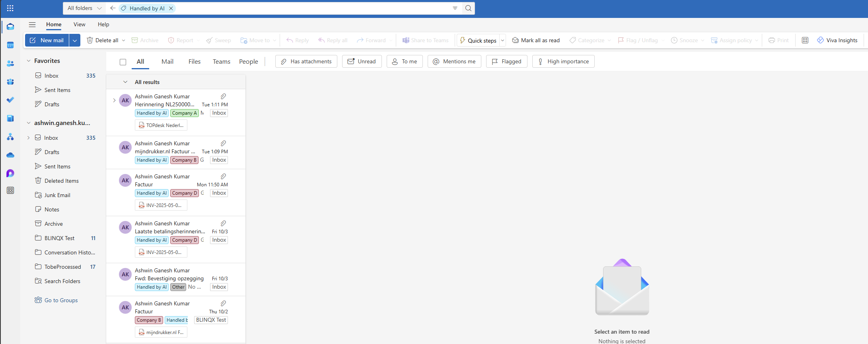Switch to the View ribbon tab
Screen dimensions: 868x344
80,24
